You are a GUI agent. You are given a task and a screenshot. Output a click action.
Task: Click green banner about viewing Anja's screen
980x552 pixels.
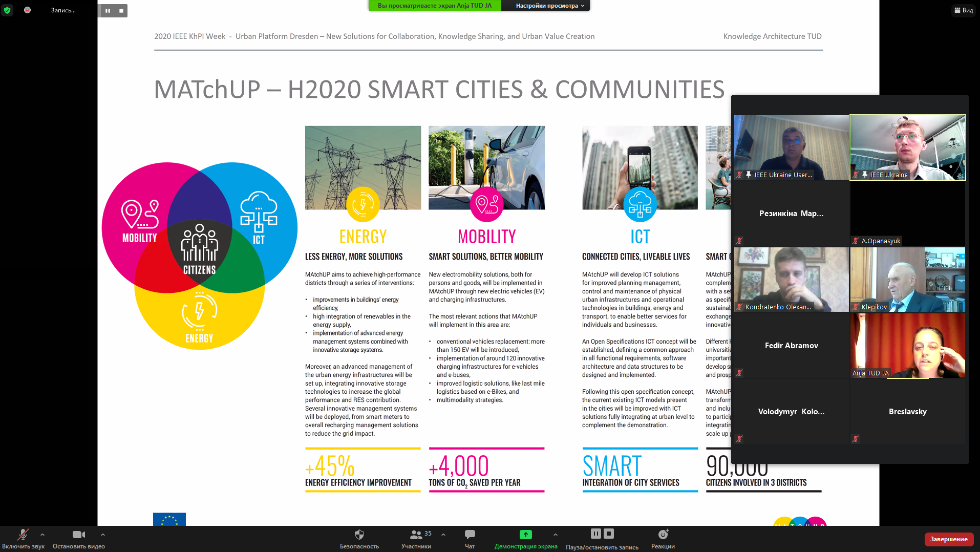434,6
